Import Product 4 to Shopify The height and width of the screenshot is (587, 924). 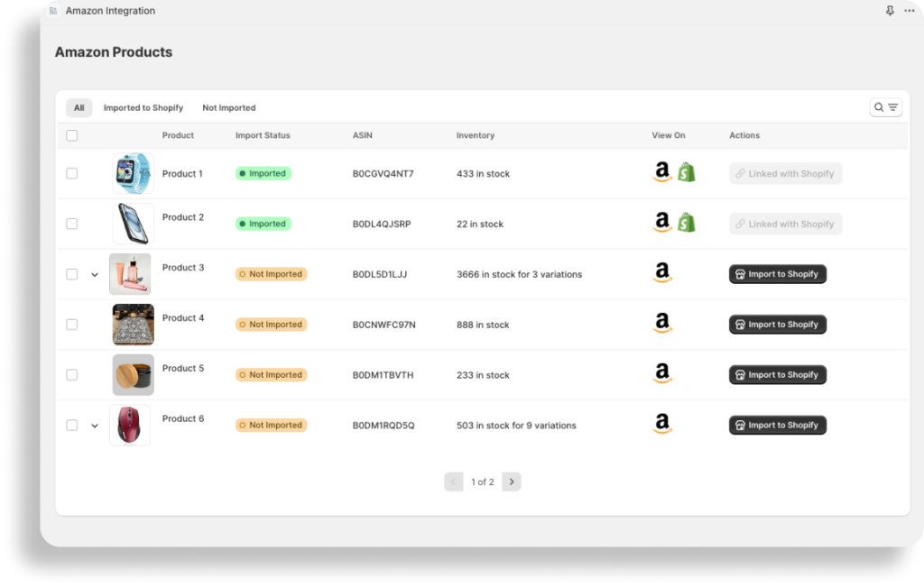(x=778, y=325)
